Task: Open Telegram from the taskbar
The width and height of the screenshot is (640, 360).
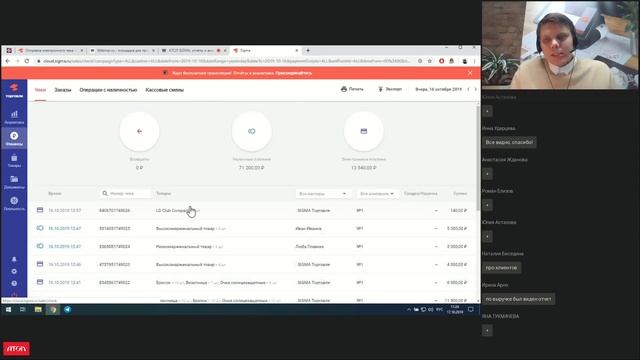Action: pos(68,310)
